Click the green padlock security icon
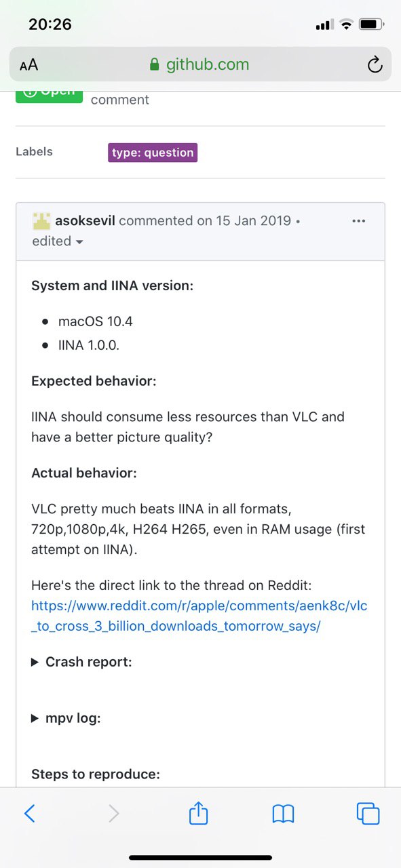401x868 pixels. click(x=154, y=65)
